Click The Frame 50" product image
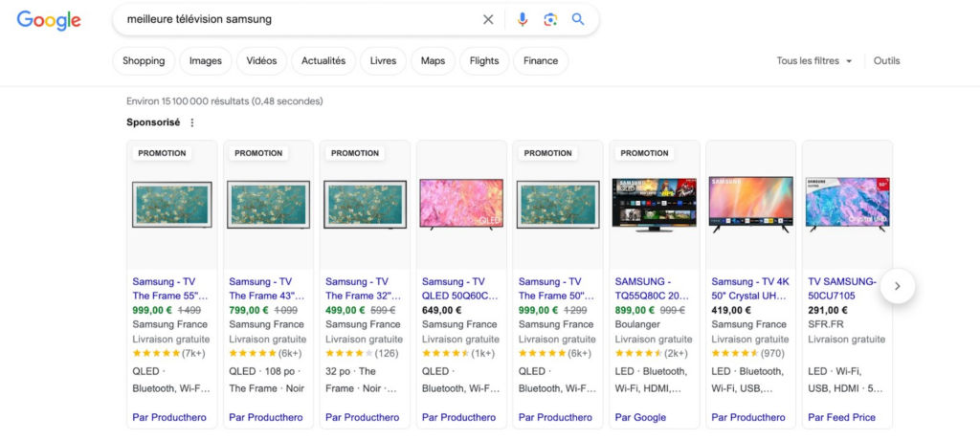Image resolution: width=980 pixels, height=440 pixels. click(558, 205)
